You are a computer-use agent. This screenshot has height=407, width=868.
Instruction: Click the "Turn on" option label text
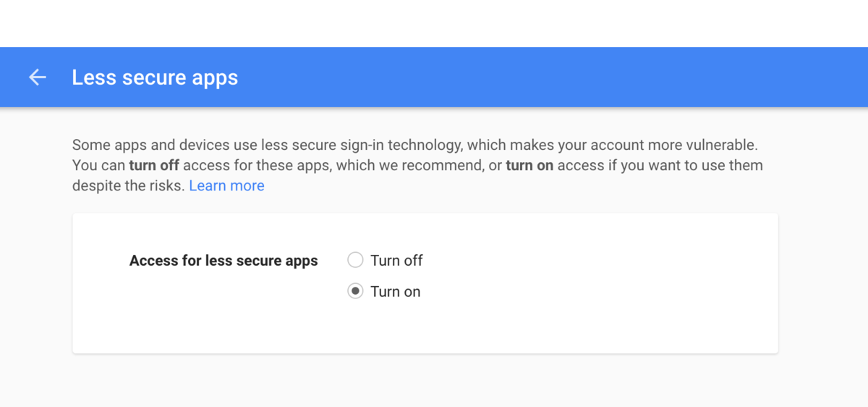pos(395,291)
